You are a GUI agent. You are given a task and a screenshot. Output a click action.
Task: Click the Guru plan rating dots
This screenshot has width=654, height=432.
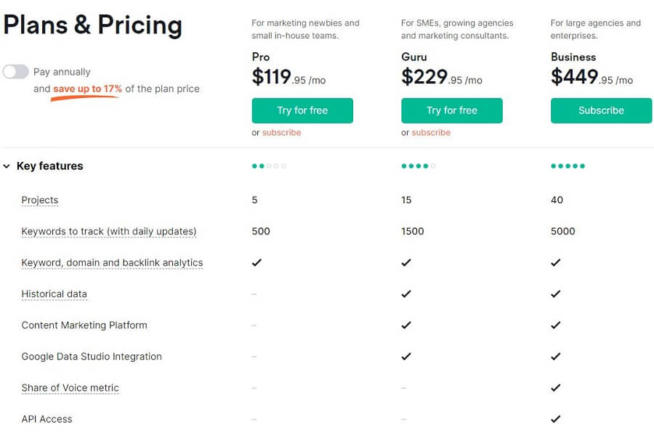418,166
